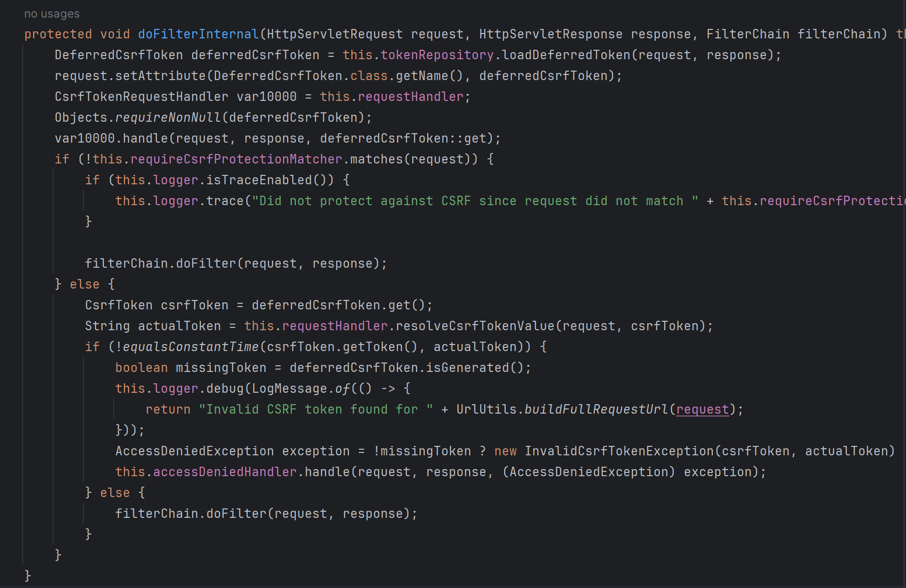Click the first '} else {' line
This screenshot has height=588, width=906.
click(85, 284)
